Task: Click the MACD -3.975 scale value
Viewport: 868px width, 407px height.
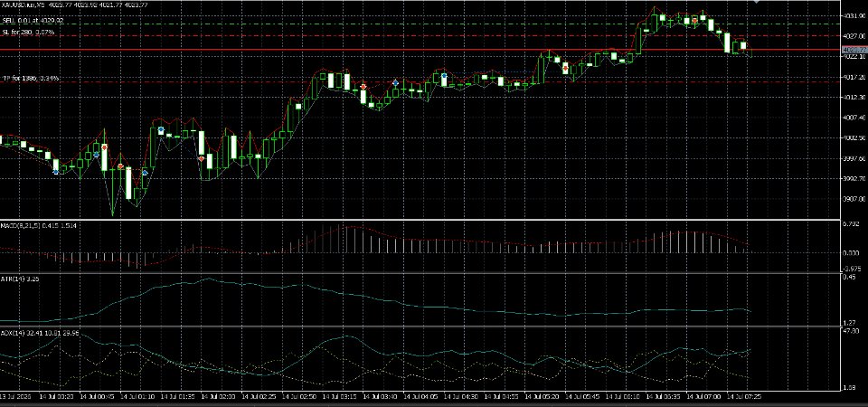Action: coord(853,267)
